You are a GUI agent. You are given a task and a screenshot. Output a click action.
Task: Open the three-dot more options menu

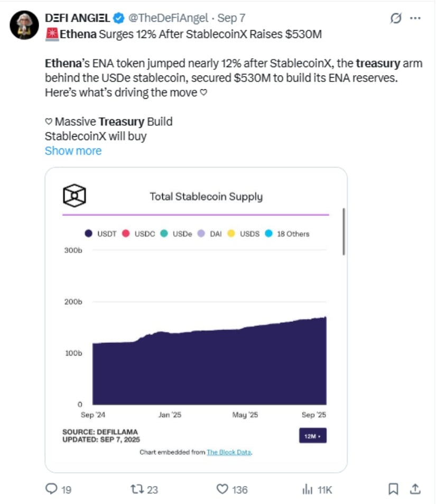[415, 18]
